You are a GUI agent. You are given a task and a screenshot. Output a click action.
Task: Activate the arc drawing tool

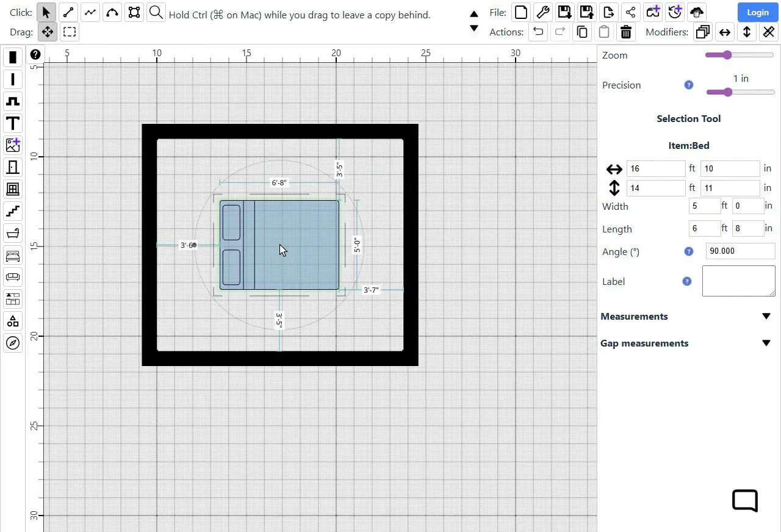click(112, 12)
